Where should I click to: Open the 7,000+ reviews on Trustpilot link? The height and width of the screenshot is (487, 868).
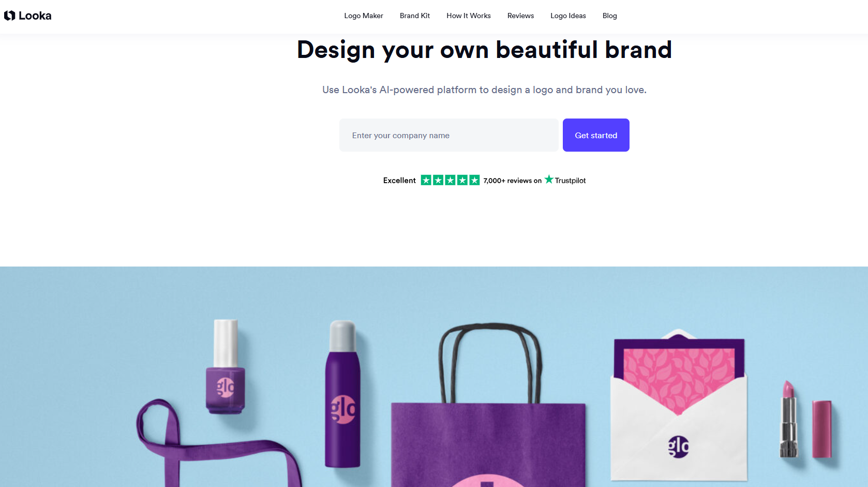point(534,180)
